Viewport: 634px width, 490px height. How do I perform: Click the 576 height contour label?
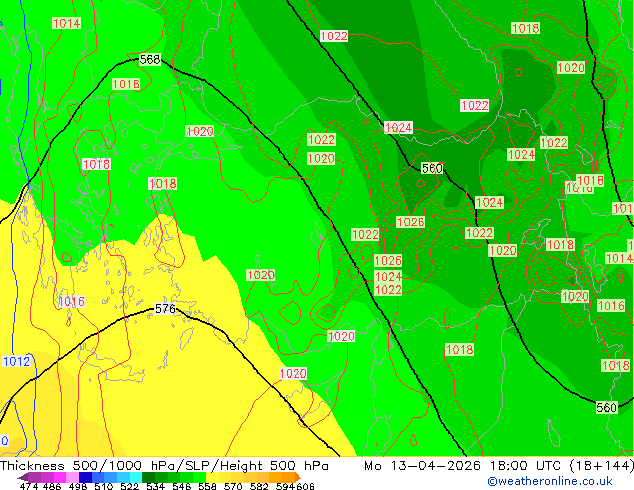[165, 308]
